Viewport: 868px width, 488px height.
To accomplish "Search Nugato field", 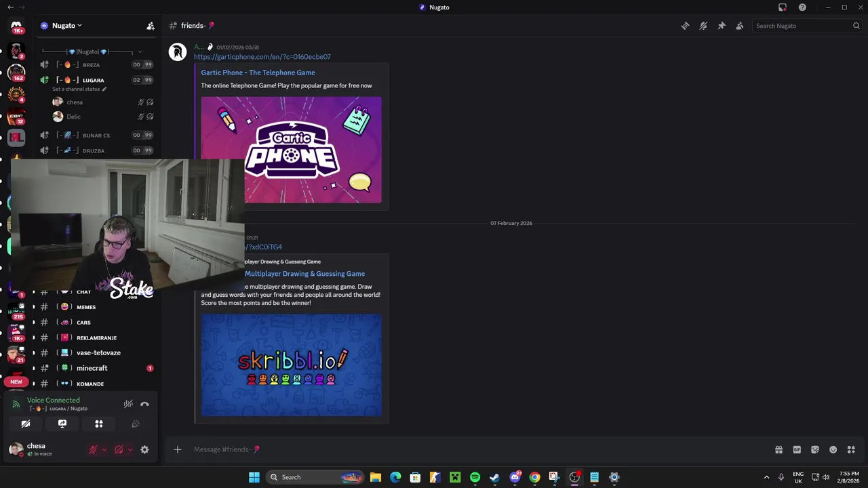I will [x=807, y=26].
